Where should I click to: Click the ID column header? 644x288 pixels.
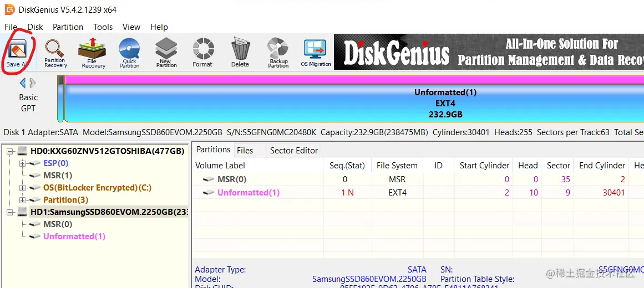click(x=438, y=166)
